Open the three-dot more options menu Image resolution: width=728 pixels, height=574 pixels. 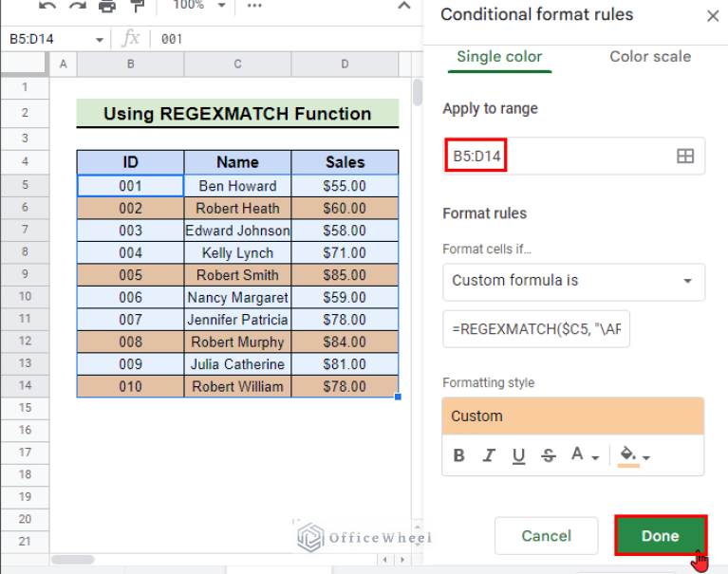(x=254, y=6)
